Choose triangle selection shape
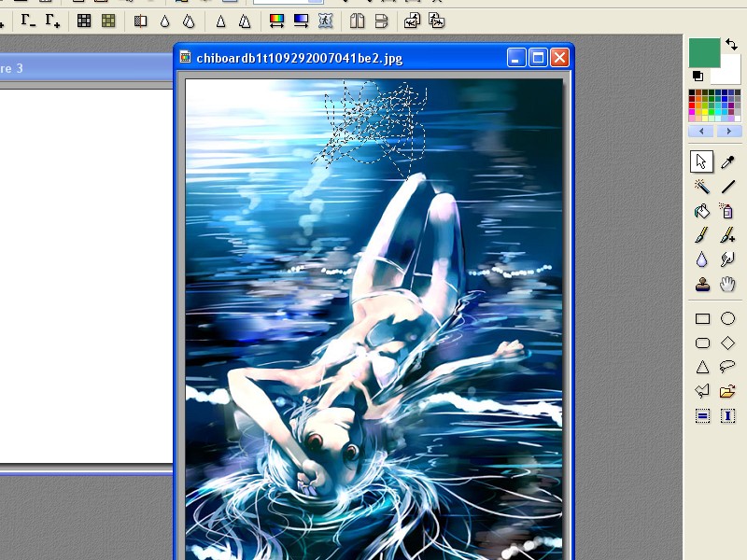 click(x=702, y=367)
